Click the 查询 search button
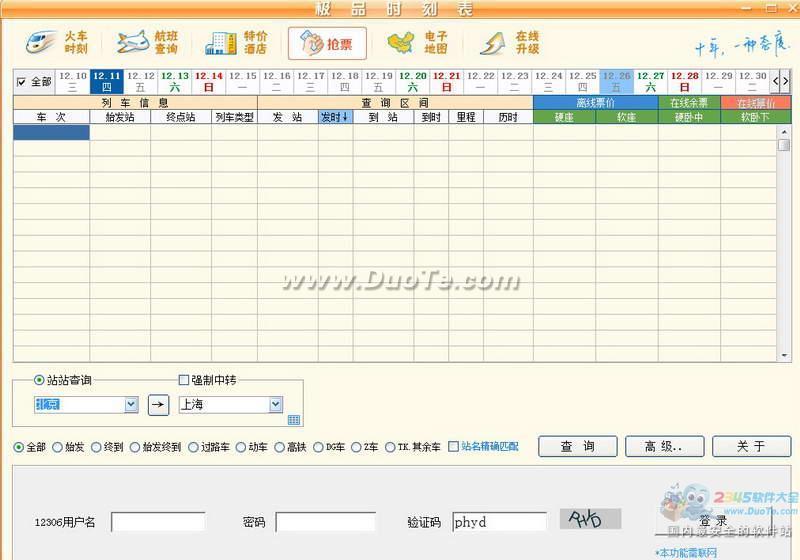800x560 pixels. pos(578,446)
